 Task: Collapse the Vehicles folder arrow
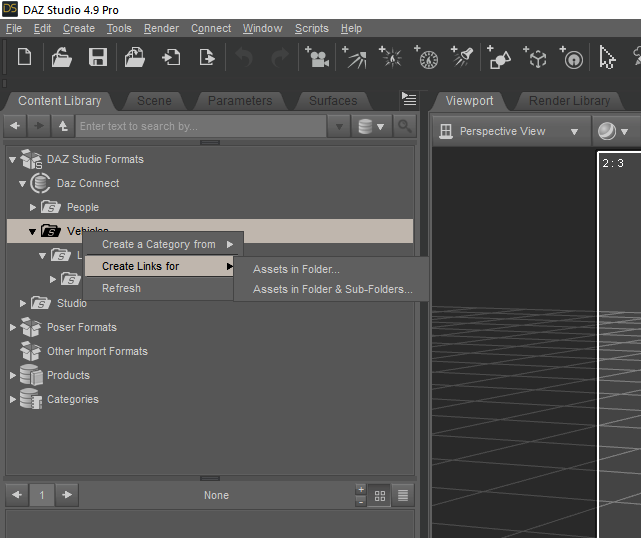[x=32, y=232]
